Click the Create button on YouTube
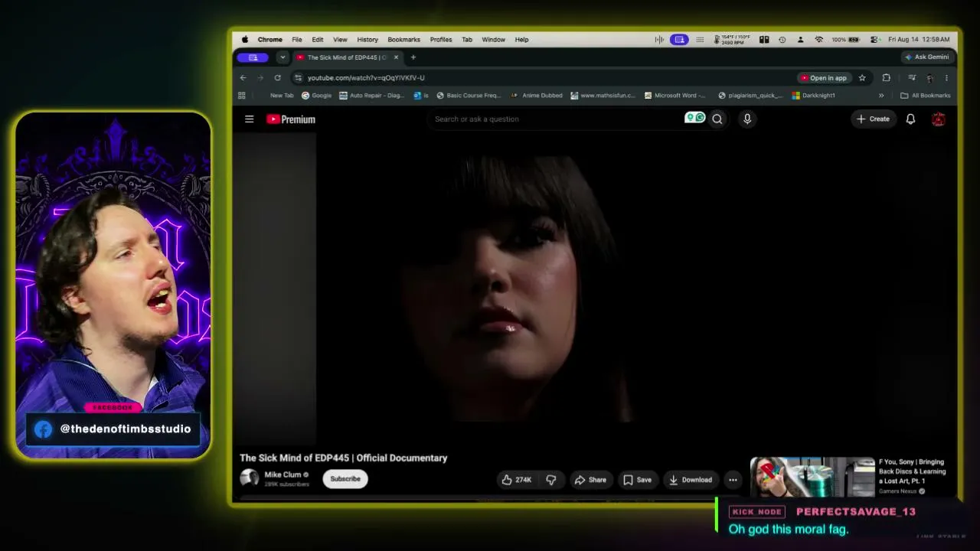The image size is (980, 551). pyautogui.click(x=873, y=119)
